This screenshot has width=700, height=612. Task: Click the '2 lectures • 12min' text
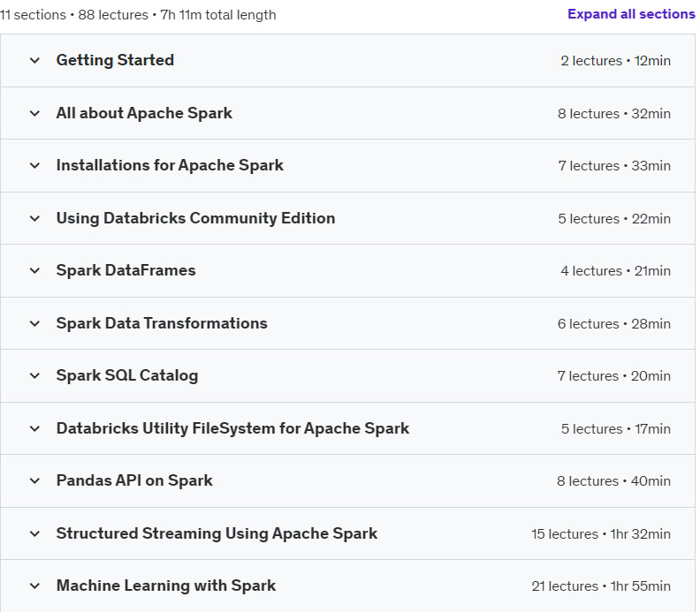(616, 61)
